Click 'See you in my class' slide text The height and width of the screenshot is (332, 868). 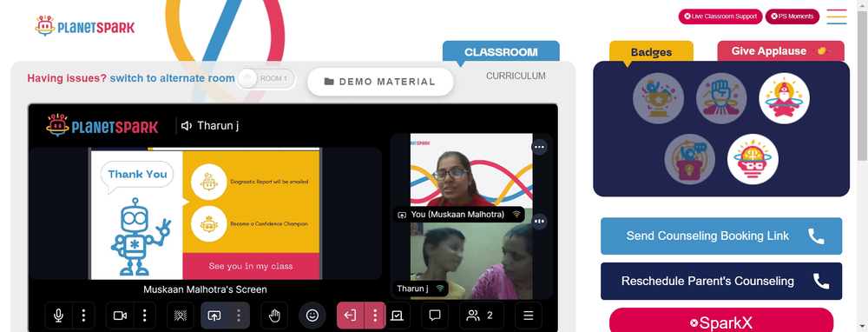(x=250, y=266)
